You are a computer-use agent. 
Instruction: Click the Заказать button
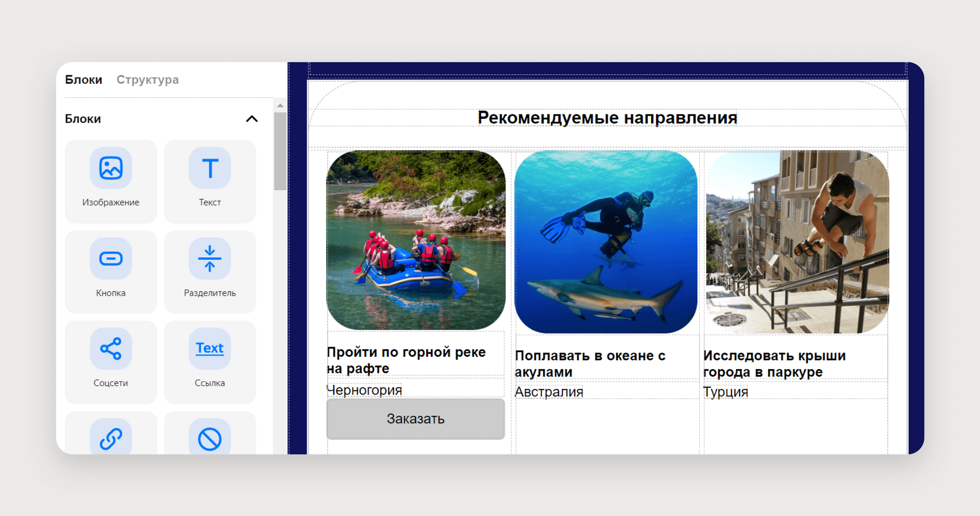pyautogui.click(x=415, y=419)
